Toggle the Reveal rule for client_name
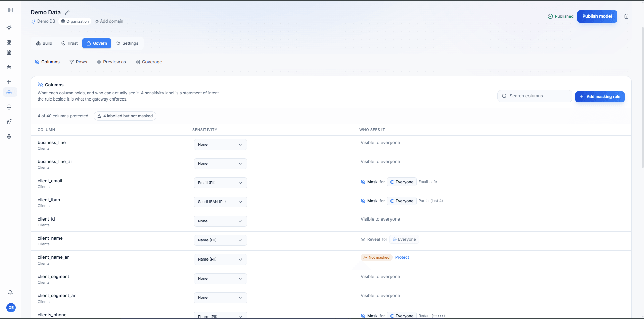 point(370,239)
